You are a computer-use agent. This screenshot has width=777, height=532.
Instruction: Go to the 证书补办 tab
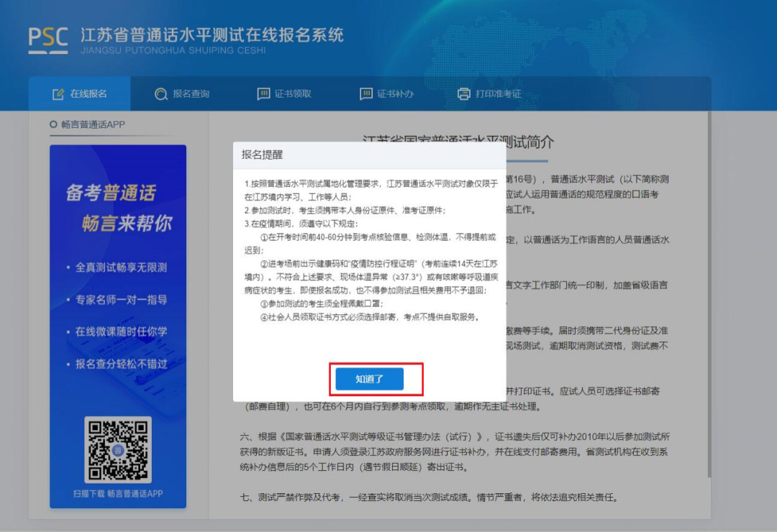click(x=395, y=94)
